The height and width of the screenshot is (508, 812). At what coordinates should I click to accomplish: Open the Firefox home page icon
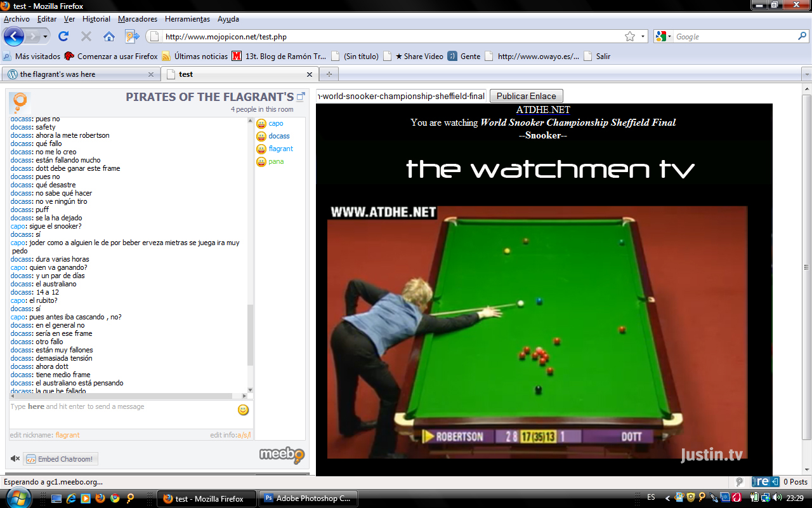pos(109,37)
